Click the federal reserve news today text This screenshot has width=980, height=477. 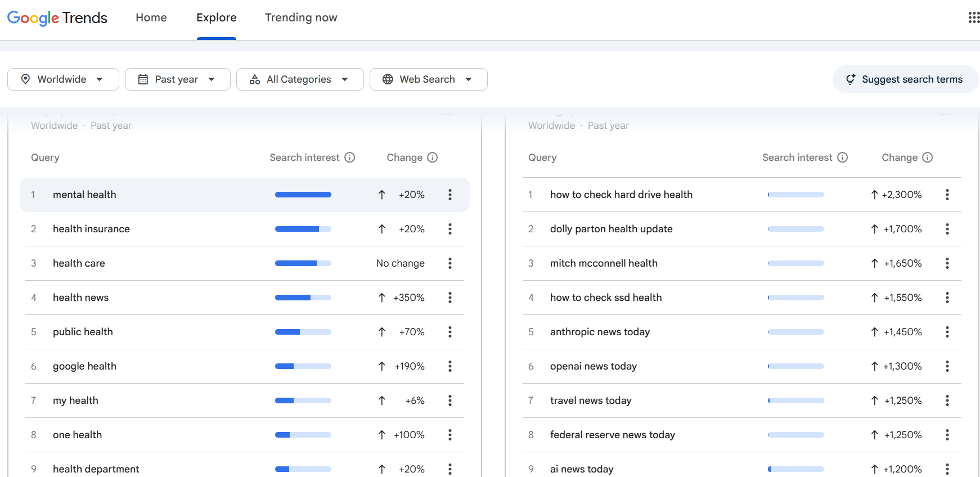pos(613,435)
